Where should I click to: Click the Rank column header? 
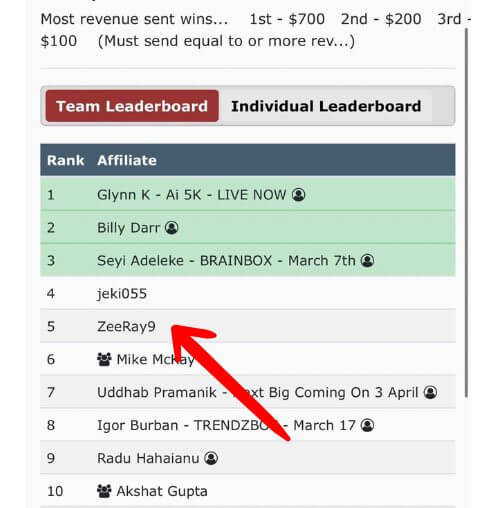pyautogui.click(x=65, y=160)
